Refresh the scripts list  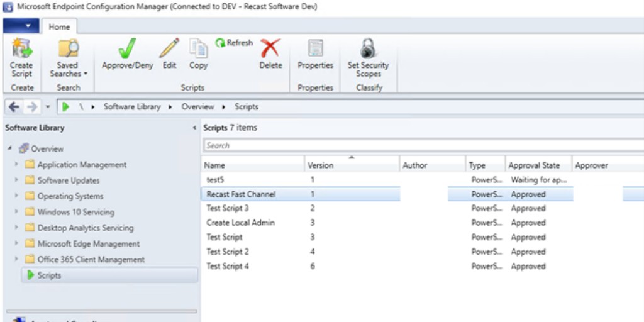pyautogui.click(x=234, y=43)
